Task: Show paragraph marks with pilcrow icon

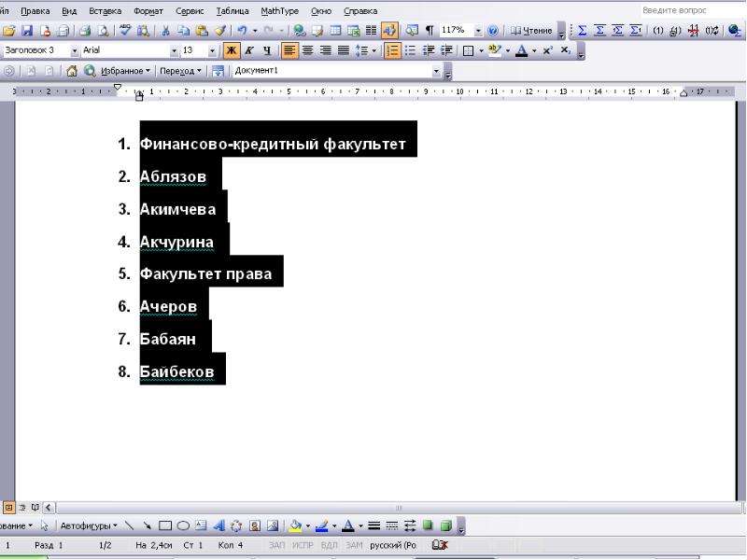Action: click(430, 31)
